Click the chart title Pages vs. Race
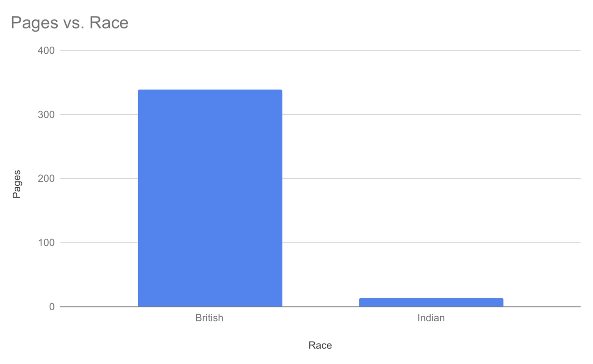This screenshot has height=364, width=593. [70, 23]
